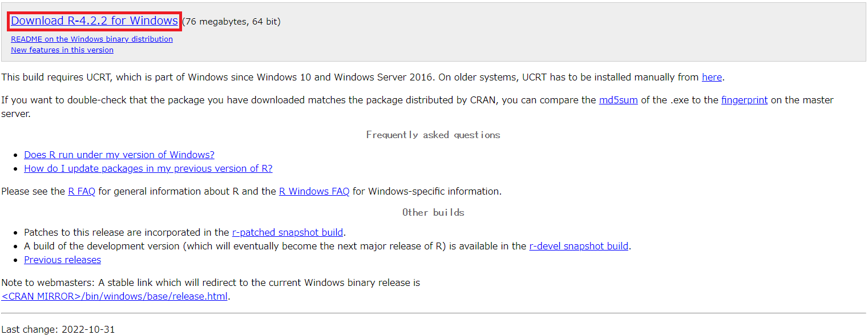Follow the 'here' link for UCRT installation
Image resolution: width=868 pixels, height=335 pixels.
[712, 77]
